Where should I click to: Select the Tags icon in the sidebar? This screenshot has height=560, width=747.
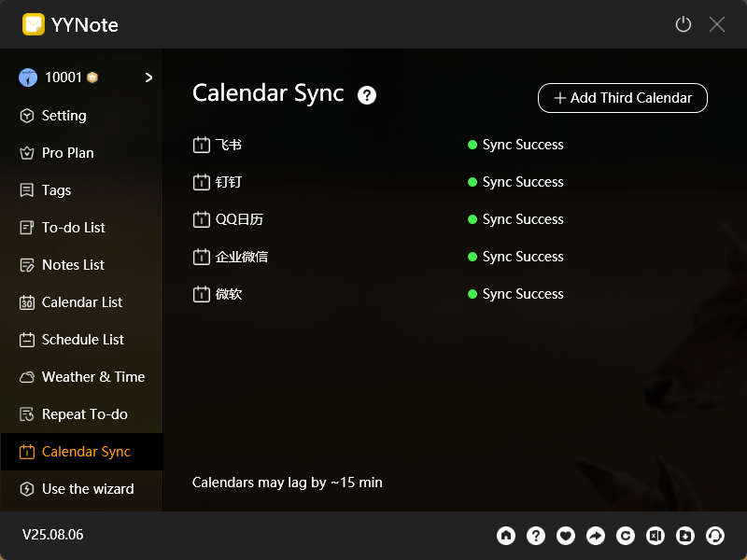tap(27, 190)
